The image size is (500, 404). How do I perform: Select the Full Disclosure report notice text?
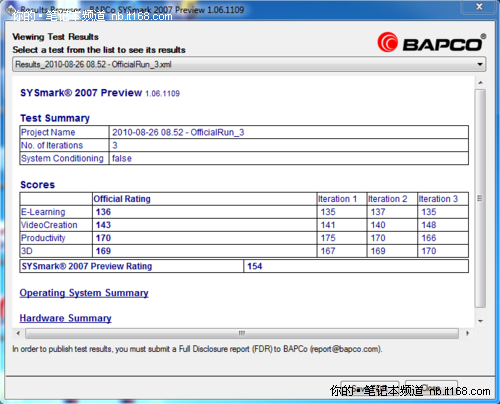(197, 349)
